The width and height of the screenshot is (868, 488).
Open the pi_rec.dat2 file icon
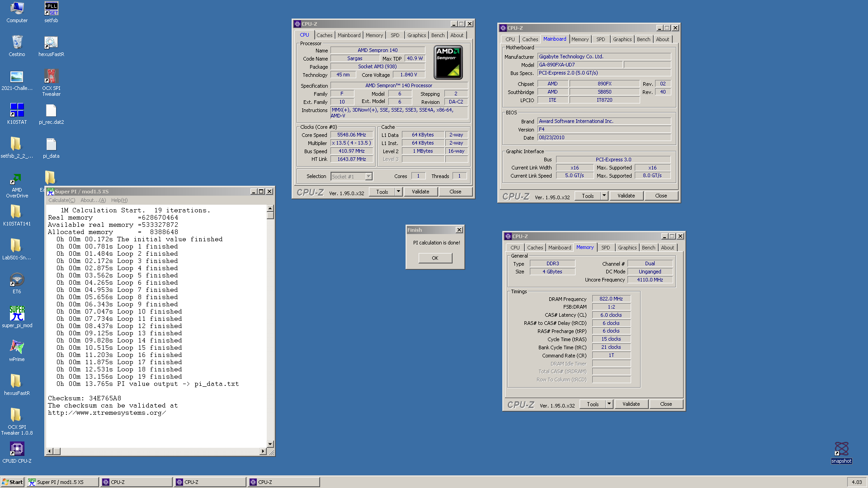click(x=51, y=114)
